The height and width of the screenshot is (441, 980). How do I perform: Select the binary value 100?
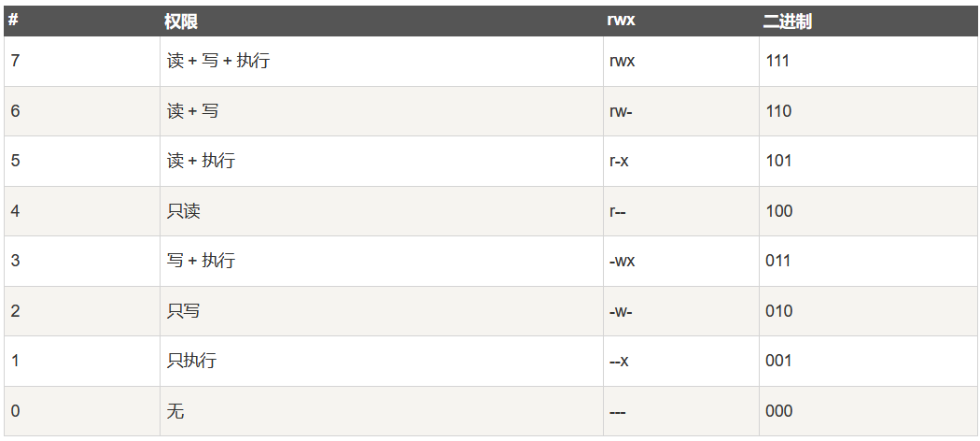(x=778, y=211)
